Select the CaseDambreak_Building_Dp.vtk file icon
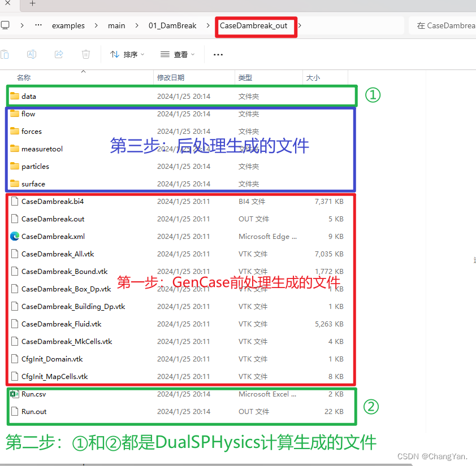The width and height of the screenshot is (476, 466). [x=15, y=306]
